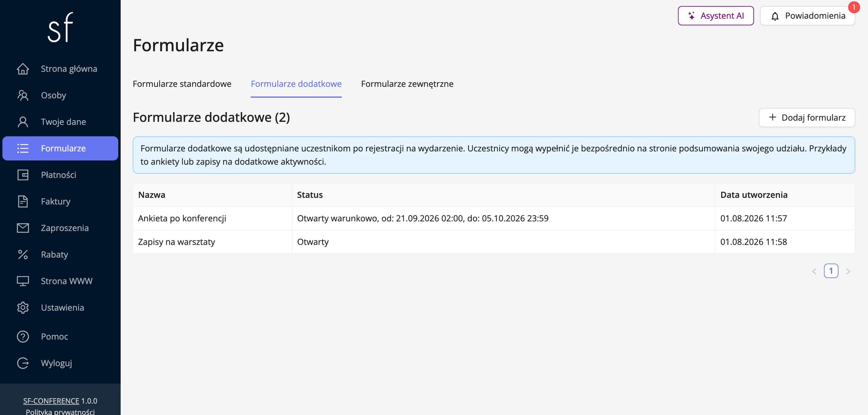The image size is (868, 415).
Task: Click the Wyloguj logout arrow icon
Action: [23, 363]
